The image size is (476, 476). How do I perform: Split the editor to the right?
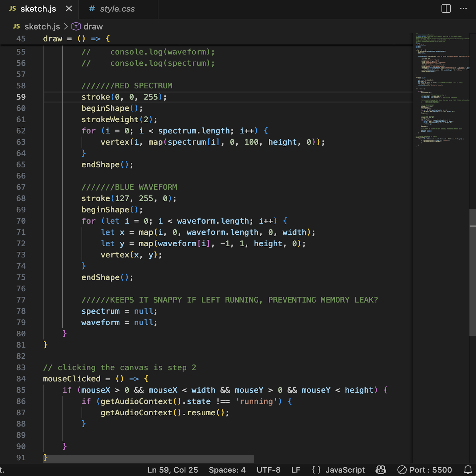pyautogui.click(x=446, y=9)
